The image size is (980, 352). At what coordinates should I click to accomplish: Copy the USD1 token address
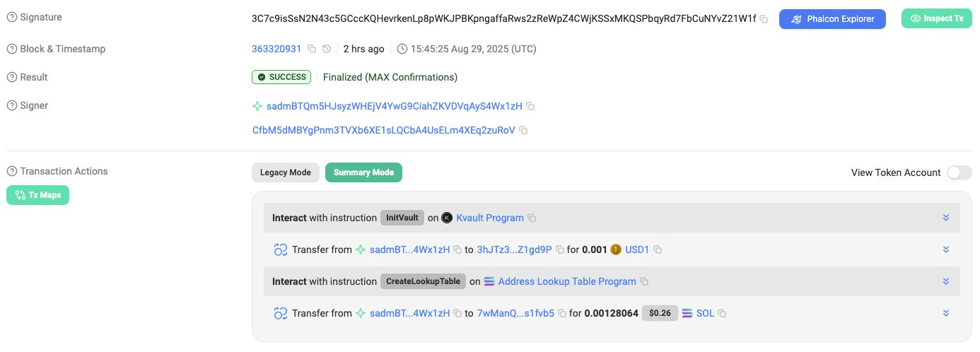pos(658,250)
